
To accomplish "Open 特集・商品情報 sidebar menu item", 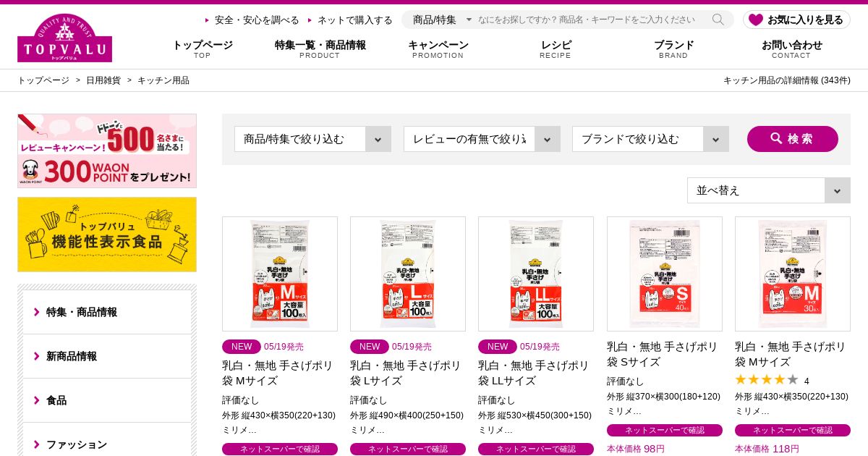I will coord(107,312).
